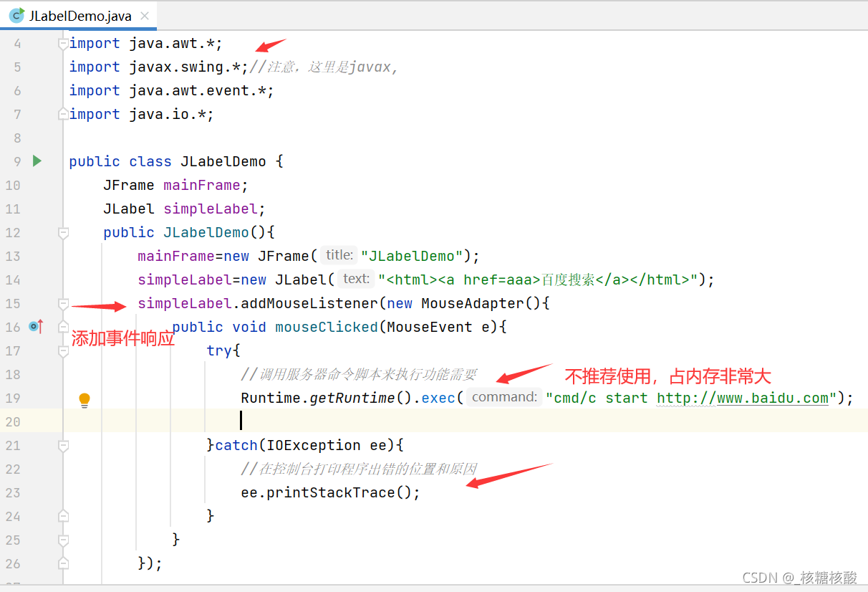Click fold end marker on line 26
Screen dimensions: 868x592
coord(63,563)
